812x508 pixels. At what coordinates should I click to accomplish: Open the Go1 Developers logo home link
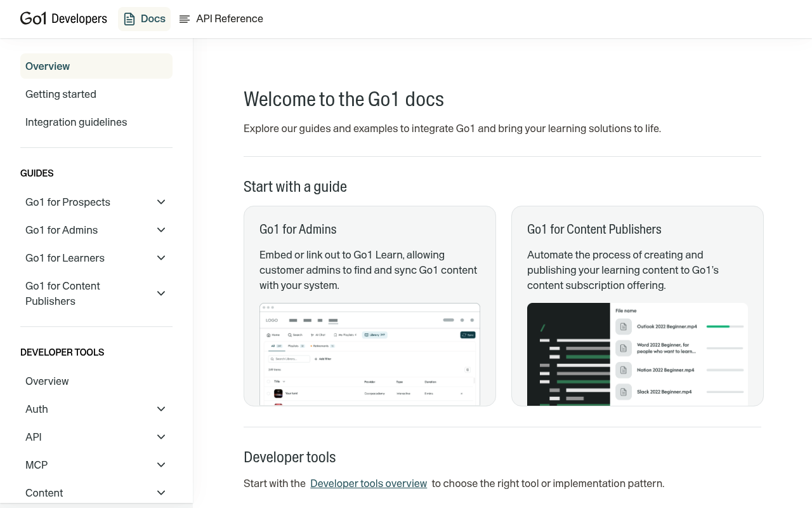pos(63,18)
